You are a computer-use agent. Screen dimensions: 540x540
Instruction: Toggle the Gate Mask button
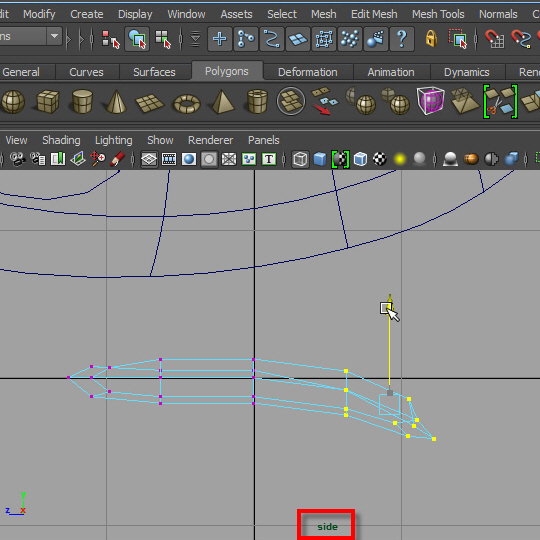(209, 159)
